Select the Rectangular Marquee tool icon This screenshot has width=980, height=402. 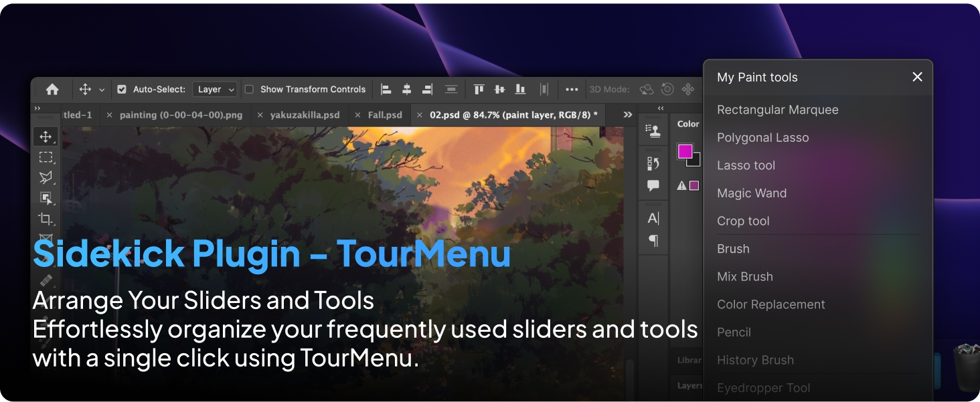coord(46,158)
